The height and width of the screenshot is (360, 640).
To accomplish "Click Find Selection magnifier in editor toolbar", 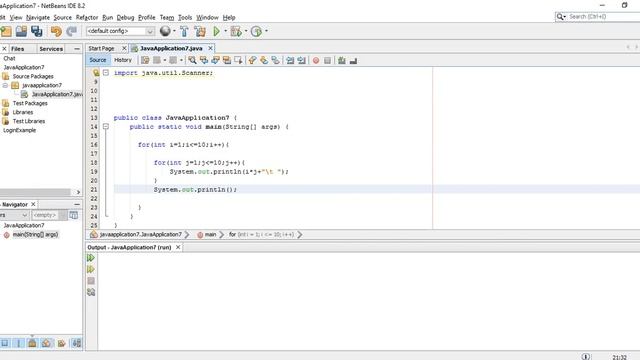I will coord(192,60).
